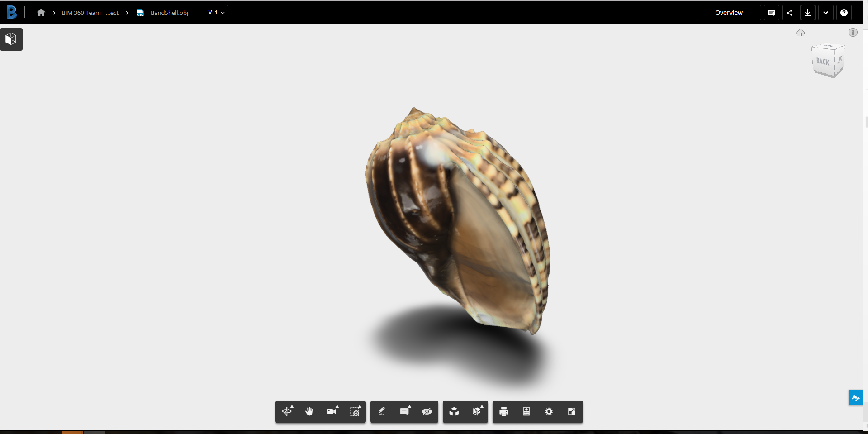Select the Orbit tool
Screen dimensions: 868x434
287,412
